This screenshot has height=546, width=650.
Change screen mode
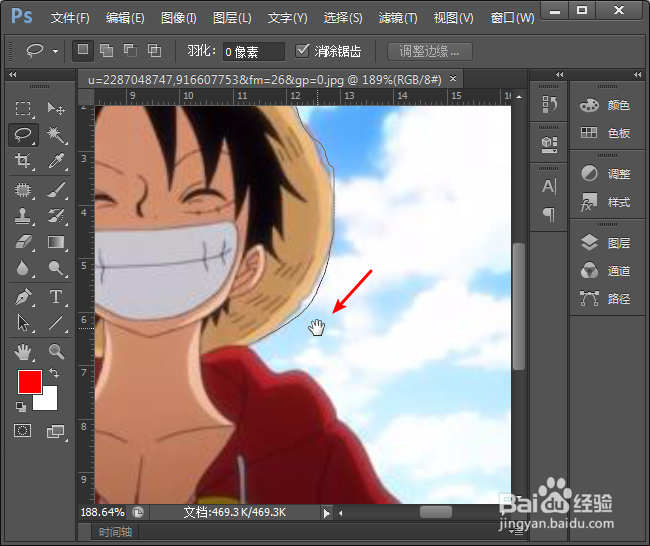click(56, 432)
